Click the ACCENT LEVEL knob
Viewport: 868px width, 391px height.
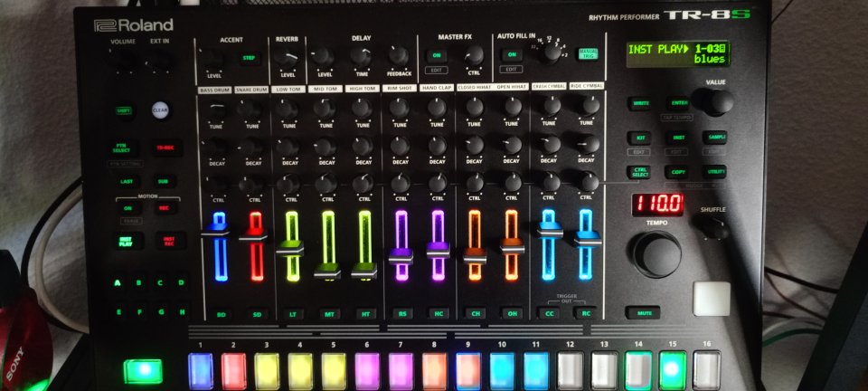[x=213, y=59]
